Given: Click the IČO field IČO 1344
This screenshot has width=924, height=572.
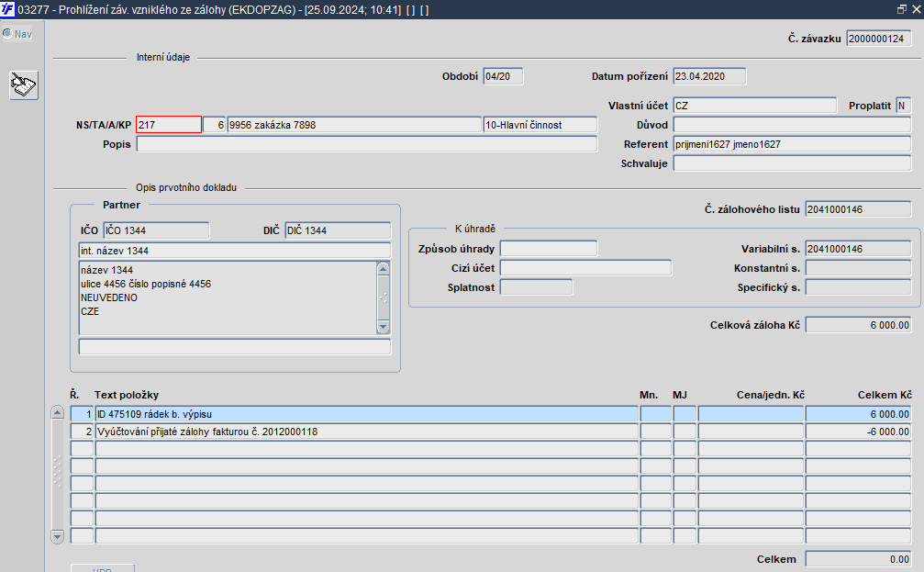Looking at the screenshot, I should 156,230.
